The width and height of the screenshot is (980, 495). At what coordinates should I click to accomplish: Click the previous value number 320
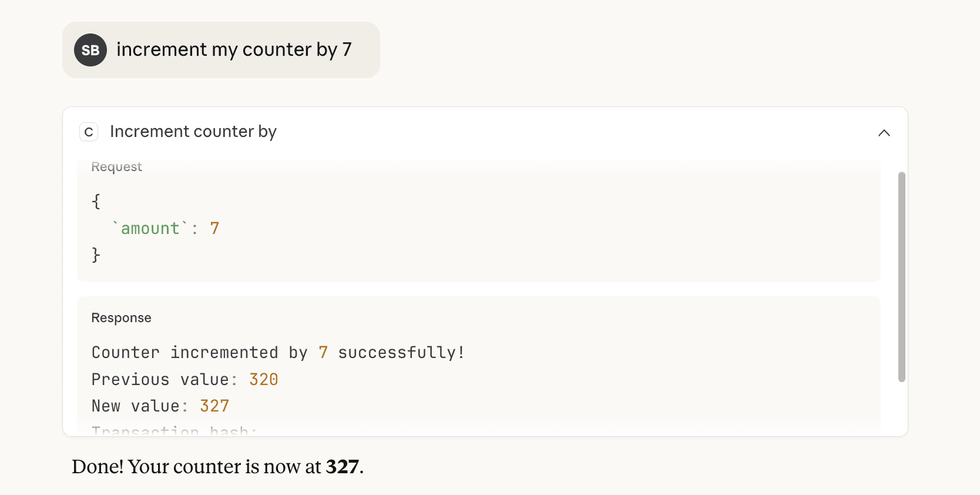click(x=263, y=380)
